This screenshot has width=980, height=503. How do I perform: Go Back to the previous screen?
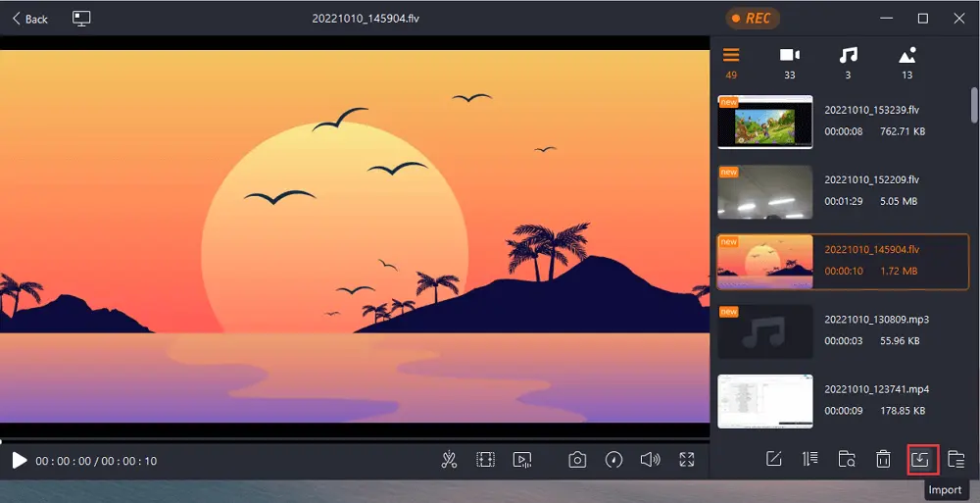click(x=30, y=19)
